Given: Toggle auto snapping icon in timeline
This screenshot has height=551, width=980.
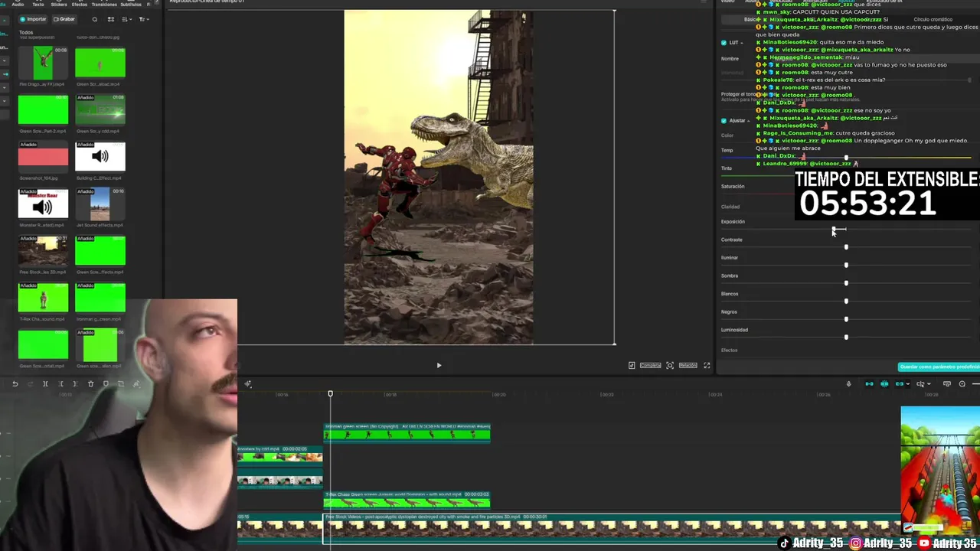Looking at the screenshot, I should (884, 384).
